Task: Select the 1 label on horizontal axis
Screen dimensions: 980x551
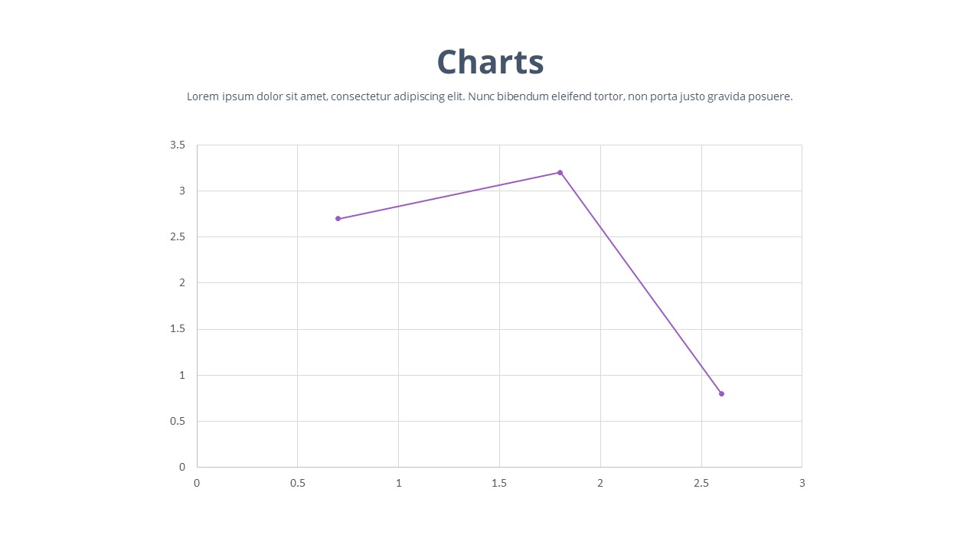Action: pyautogui.click(x=398, y=483)
